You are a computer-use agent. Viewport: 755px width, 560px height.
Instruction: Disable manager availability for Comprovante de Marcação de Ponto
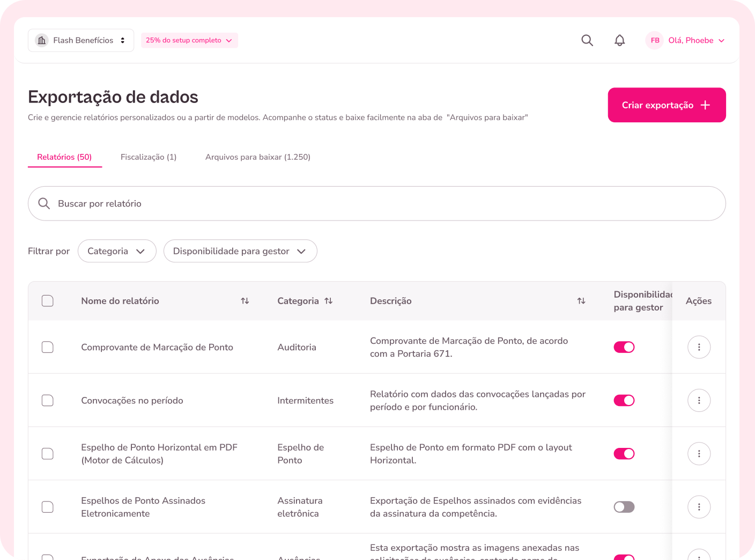(x=624, y=347)
